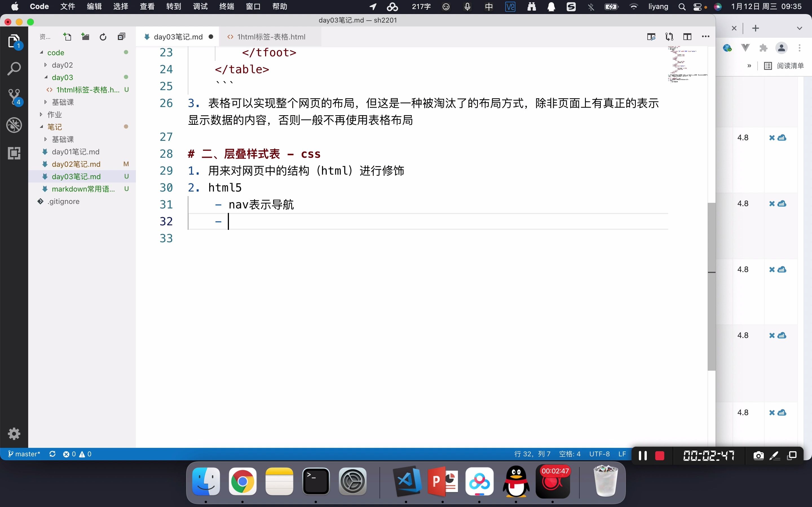This screenshot has height=507, width=812.
Task: Open the Source Control view icon
Action: tap(14, 97)
